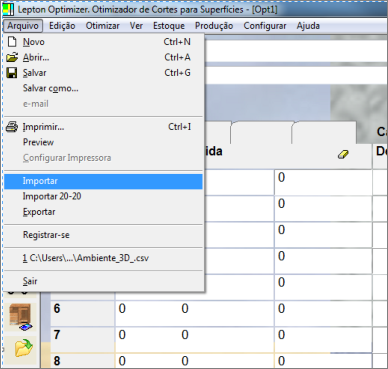Select Importar 20-20 entry
The height and width of the screenshot is (369, 388).
[103, 196]
